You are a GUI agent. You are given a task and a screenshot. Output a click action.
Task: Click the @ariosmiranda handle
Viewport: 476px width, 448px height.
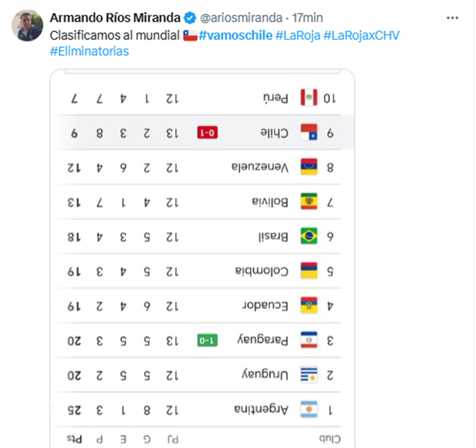242,18
